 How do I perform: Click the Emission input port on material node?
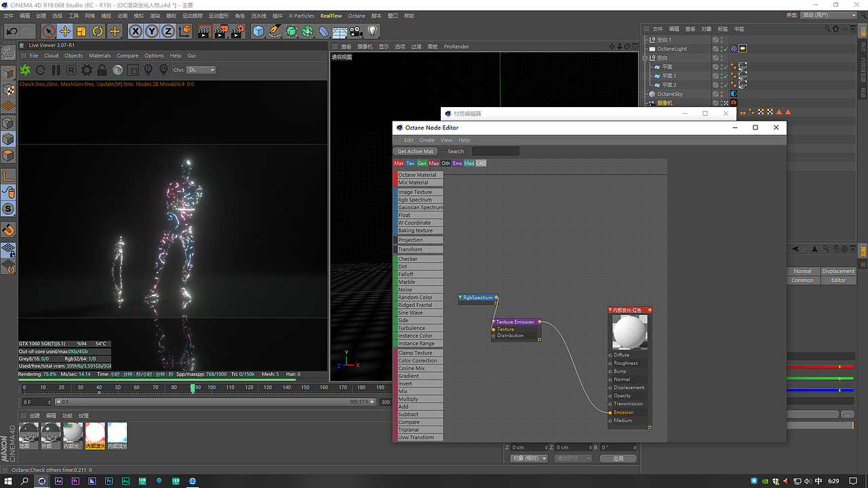pos(610,412)
